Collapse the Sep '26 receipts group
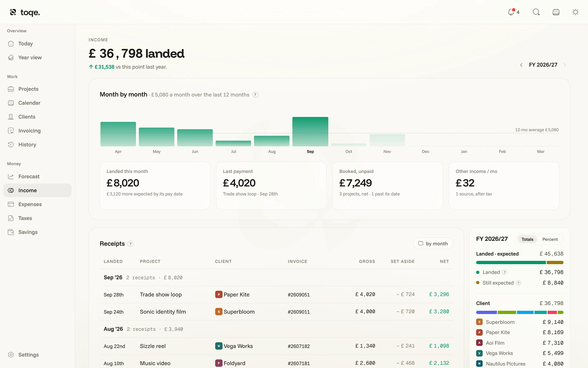The width and height of the screenshot is (588, 368). coord(276,277)
